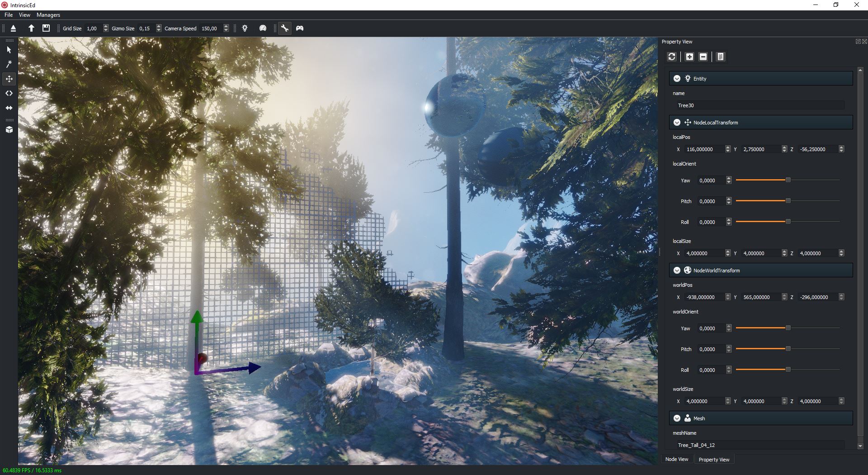Open the Managers menu
Image resolution: width=868 pixels, height=475 pixels.
click(48, 15)
